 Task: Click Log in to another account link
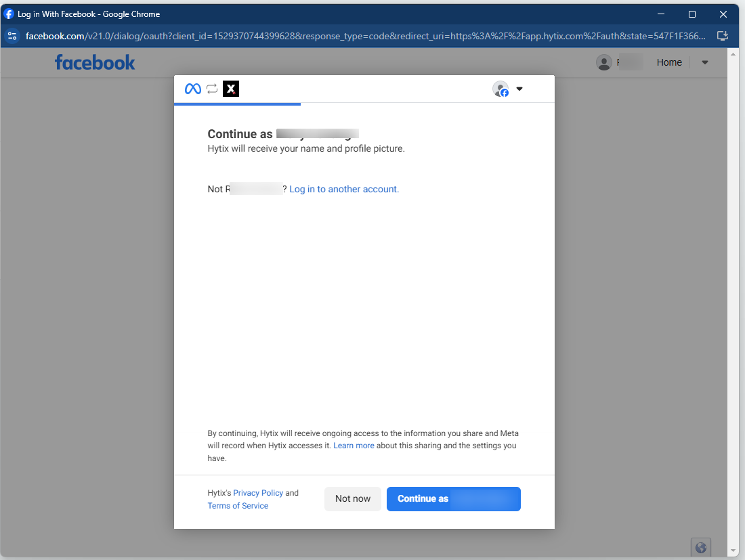344,189
